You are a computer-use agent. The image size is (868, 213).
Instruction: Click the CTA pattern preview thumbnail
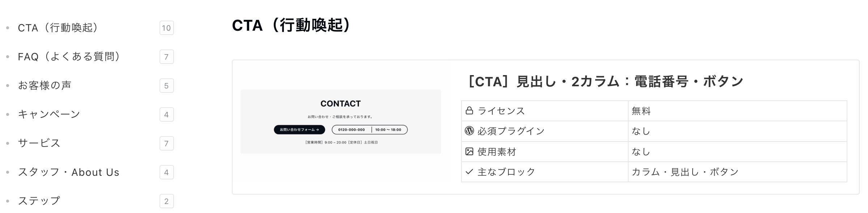pos(340,122)
